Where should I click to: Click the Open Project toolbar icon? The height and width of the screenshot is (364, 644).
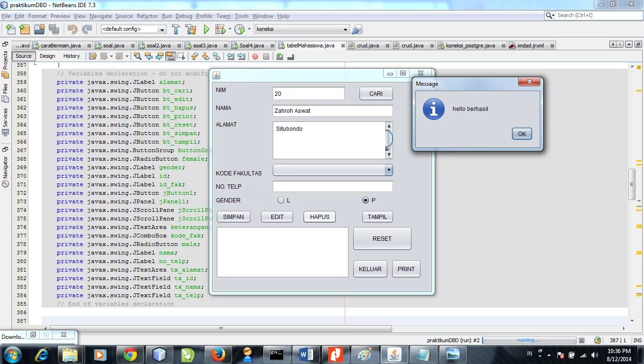(39, 29)
